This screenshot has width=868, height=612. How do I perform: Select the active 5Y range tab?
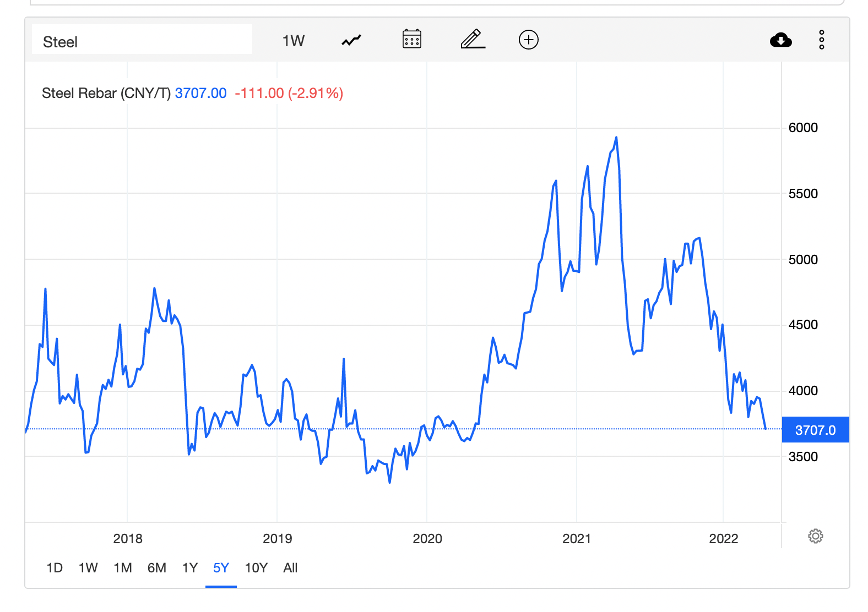(x=221, y=568)
